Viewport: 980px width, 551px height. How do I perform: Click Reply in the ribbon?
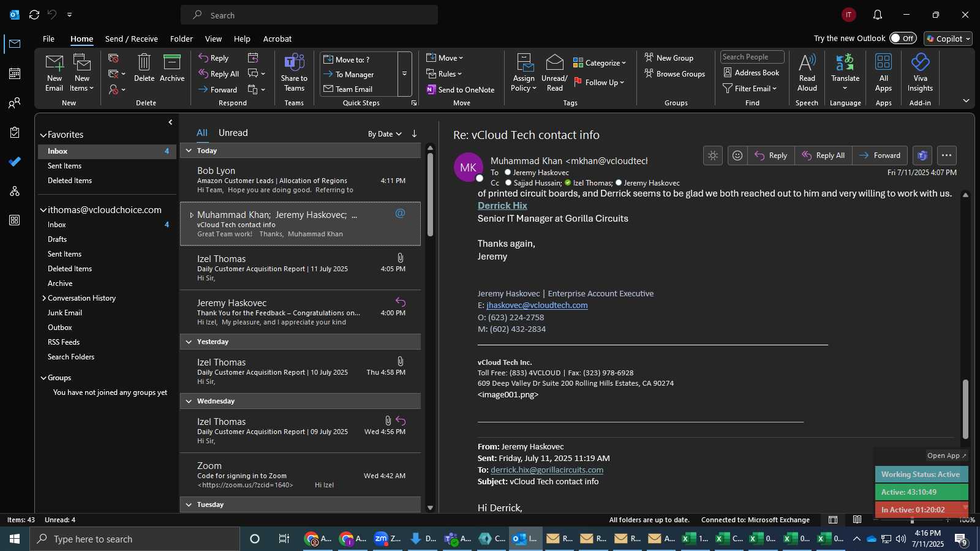(x=214, y=58)
